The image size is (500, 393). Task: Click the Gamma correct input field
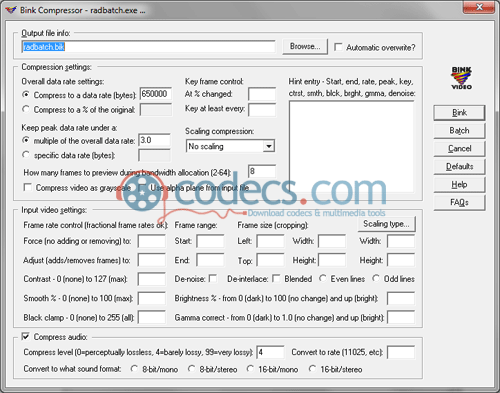pyautogui.click(x=401, y=317)
